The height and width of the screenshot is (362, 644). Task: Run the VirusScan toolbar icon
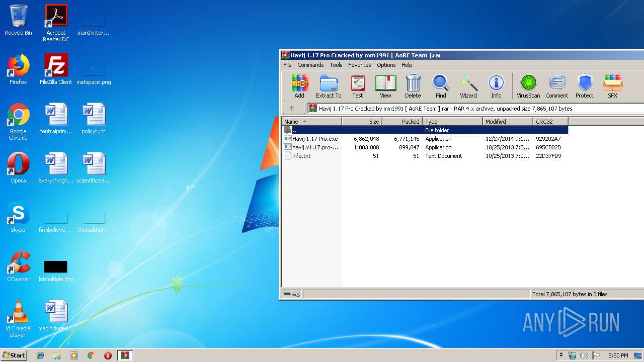click(x=528, y=86)
